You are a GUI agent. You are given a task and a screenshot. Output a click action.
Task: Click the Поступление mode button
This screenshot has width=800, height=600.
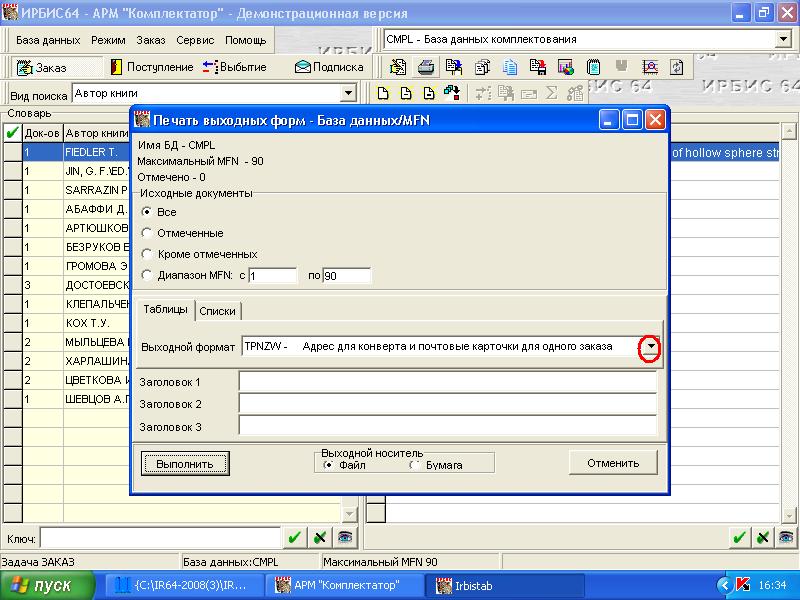point(151,67)
